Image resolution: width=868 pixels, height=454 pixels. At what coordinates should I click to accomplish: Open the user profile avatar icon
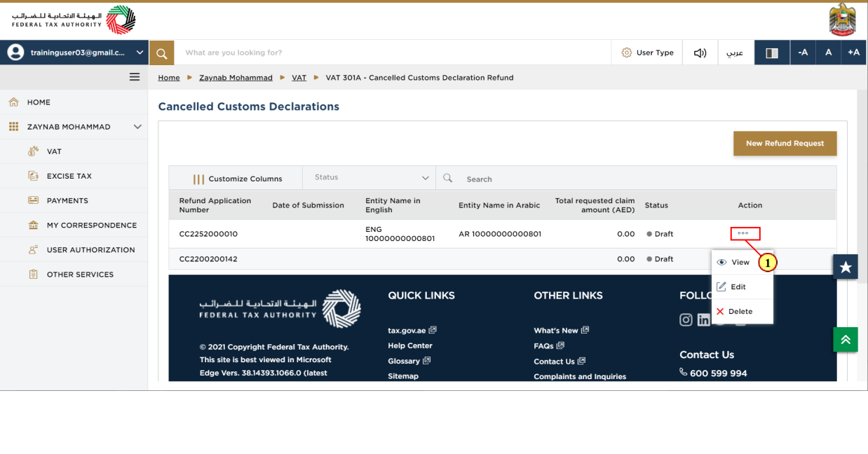[x=15, y=53]
